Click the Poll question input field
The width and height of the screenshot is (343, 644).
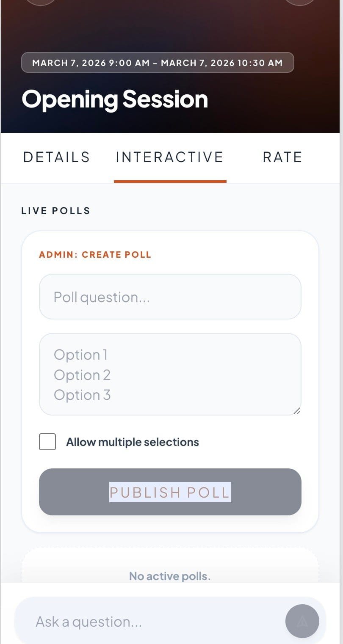coord(170,297)
